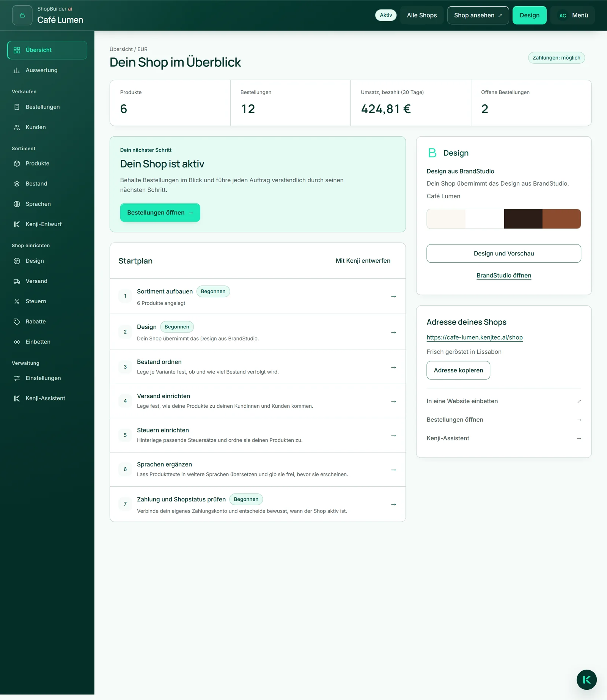This screenshot has width=607, height=700.
Task: Open the AC Menü dropdown
Action: click(x=573, y=15)
